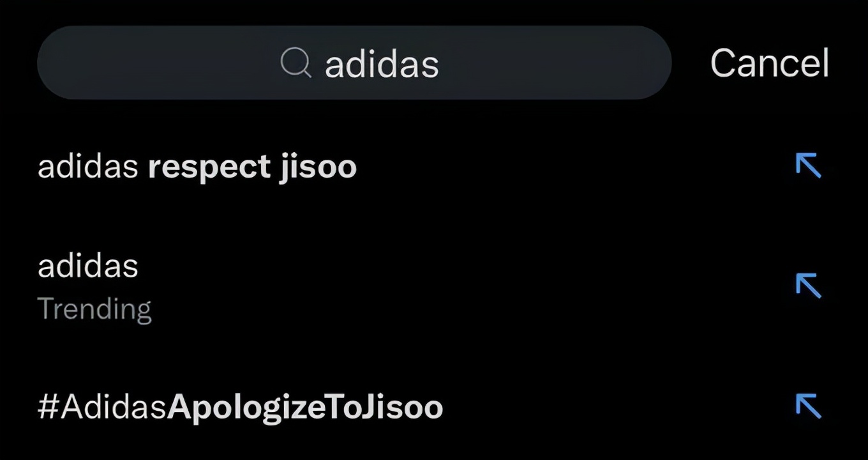Tap the 'adidas' word above Trending label
The image size is (868, 460).
pyautogui.click(x=87, y=266)
